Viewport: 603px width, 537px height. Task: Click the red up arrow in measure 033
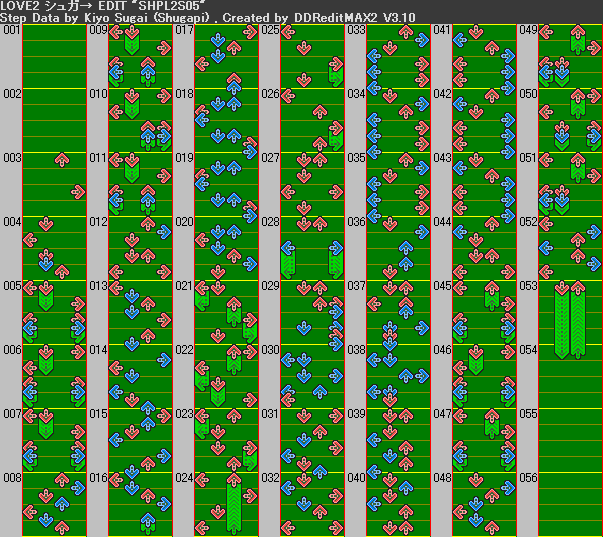pos(406,32)
